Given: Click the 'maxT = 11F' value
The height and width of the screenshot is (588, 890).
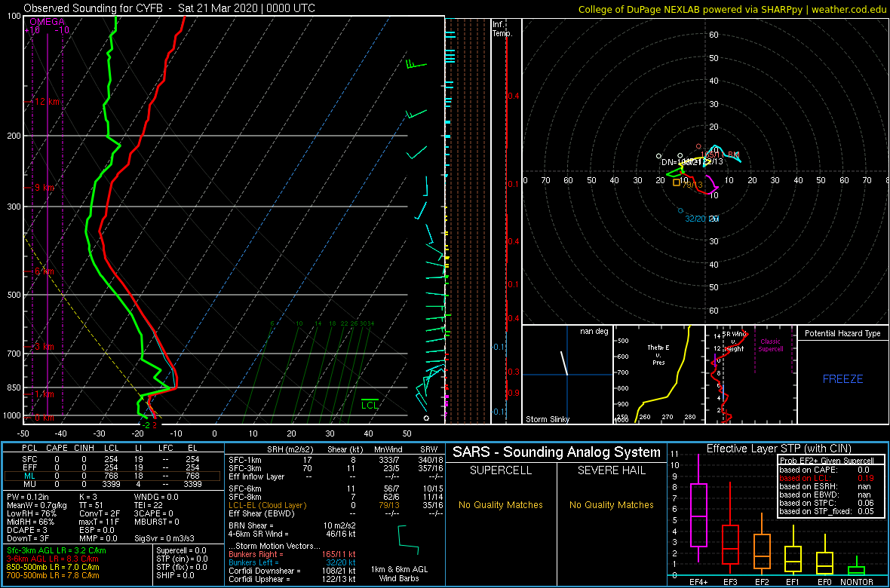Looking at the screenshot, I should (x=99, y=522).
